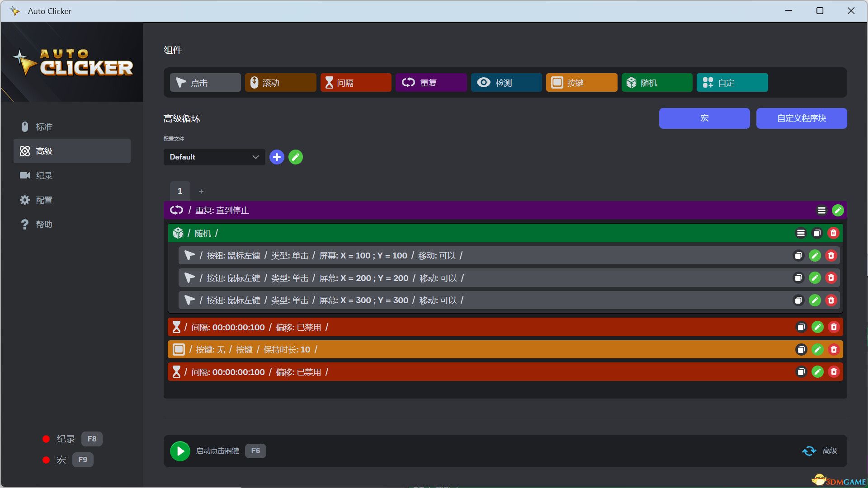The width and height of the screenshot is (868, 488).
Task: Duplicate the 按键 keypress row
Action: click(801, 349)
